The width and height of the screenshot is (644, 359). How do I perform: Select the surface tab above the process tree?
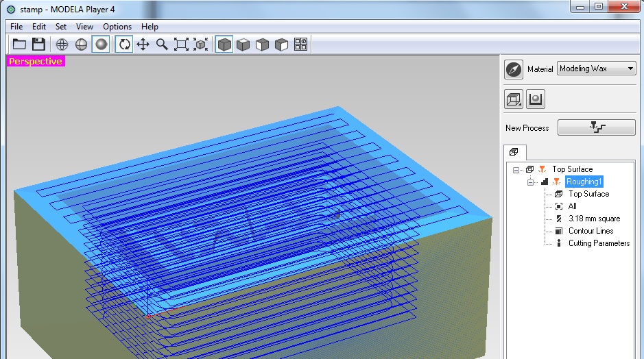tap(514, 152)
